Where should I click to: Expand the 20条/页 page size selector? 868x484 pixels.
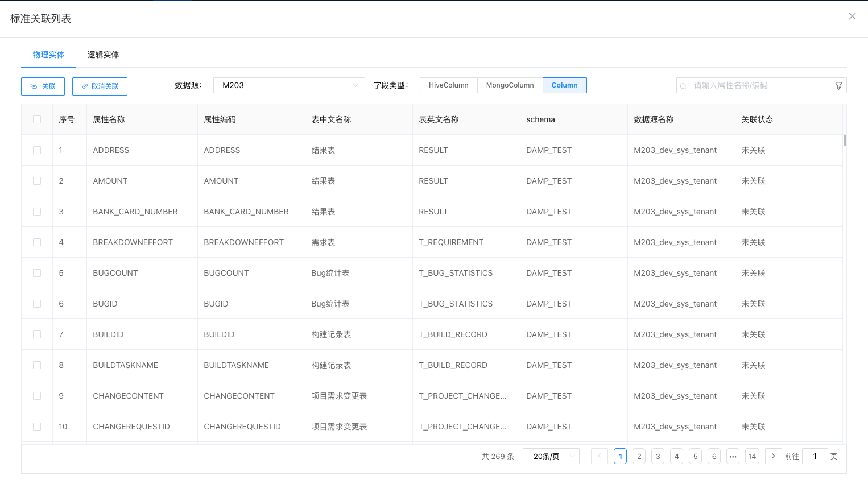[x=551, y=456]
